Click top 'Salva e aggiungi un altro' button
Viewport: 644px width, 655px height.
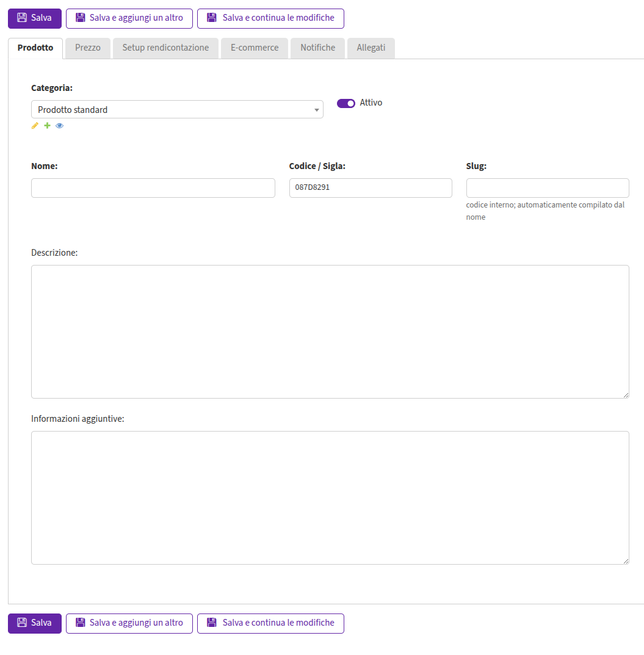pos(129,18)
